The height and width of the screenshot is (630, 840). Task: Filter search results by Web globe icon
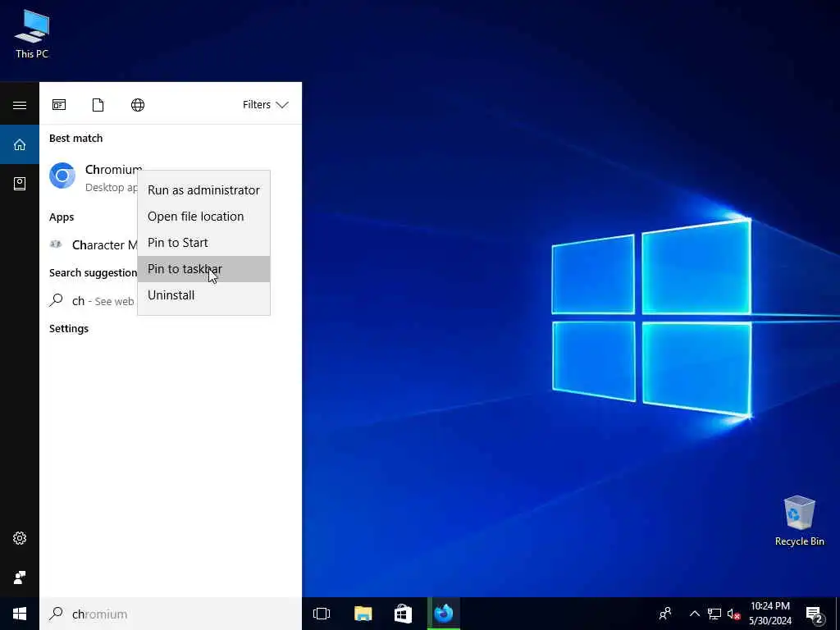[138, 104]
